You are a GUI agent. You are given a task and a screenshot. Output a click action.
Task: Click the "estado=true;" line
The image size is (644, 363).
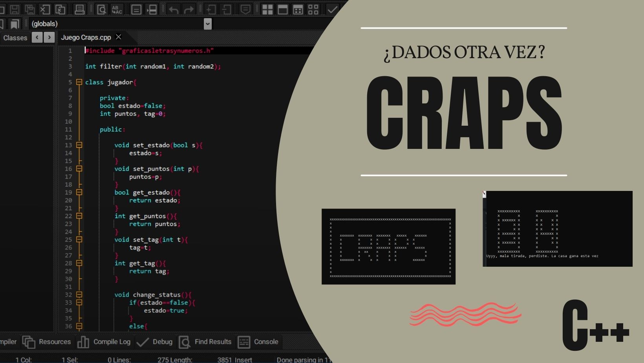(x=166, y=310)
